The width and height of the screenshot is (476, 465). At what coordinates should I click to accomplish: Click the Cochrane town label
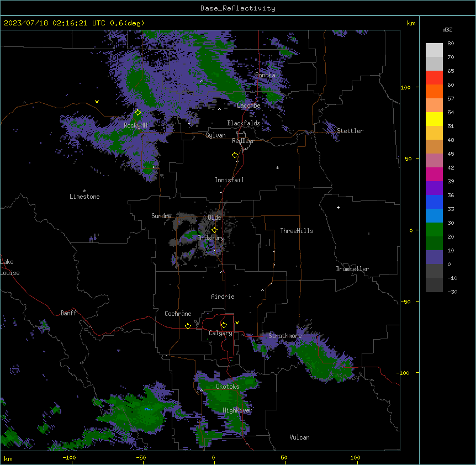pos(178,314)
